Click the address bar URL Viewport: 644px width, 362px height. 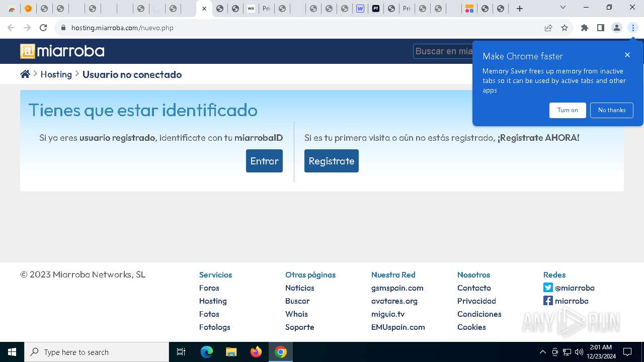point(122,28)
